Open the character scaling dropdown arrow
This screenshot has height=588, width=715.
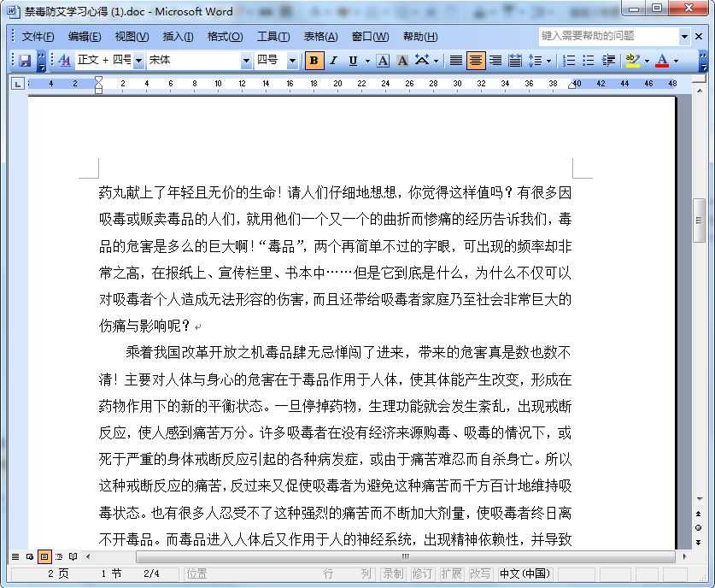[x=436, y=60]
